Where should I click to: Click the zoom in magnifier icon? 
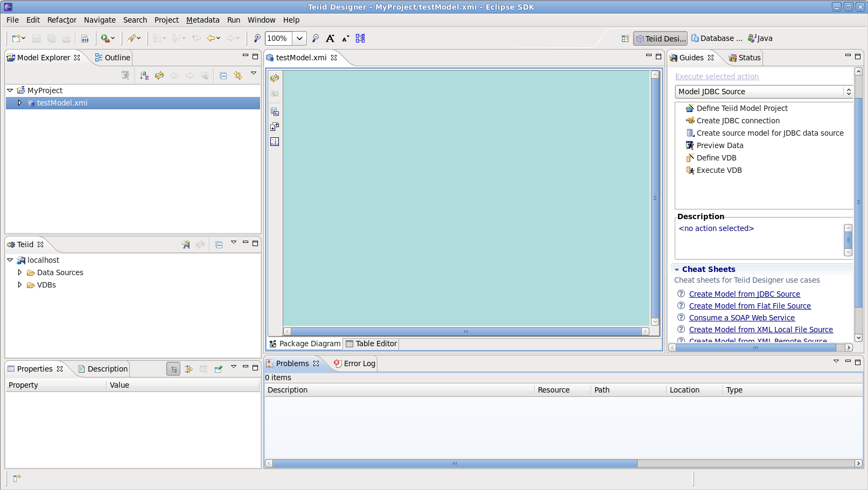(x=257, y=38)
